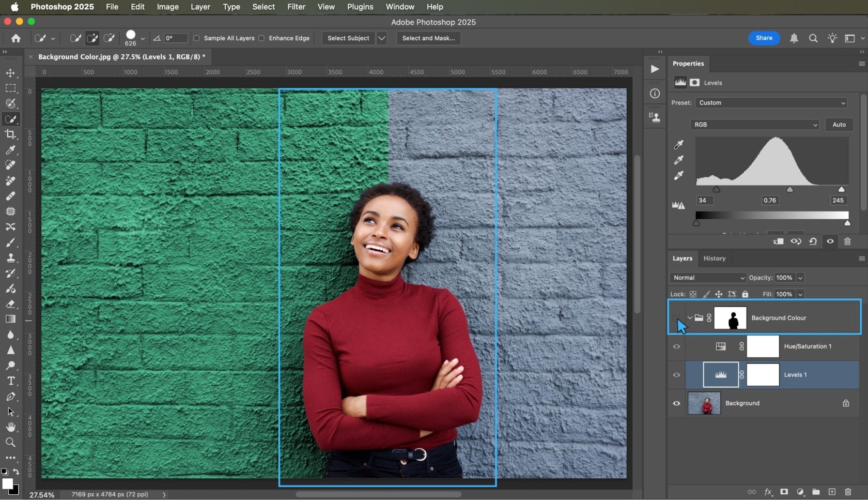Click the Select and Mask button
Viewport: 868px width, 500px height.
(428, 38)
